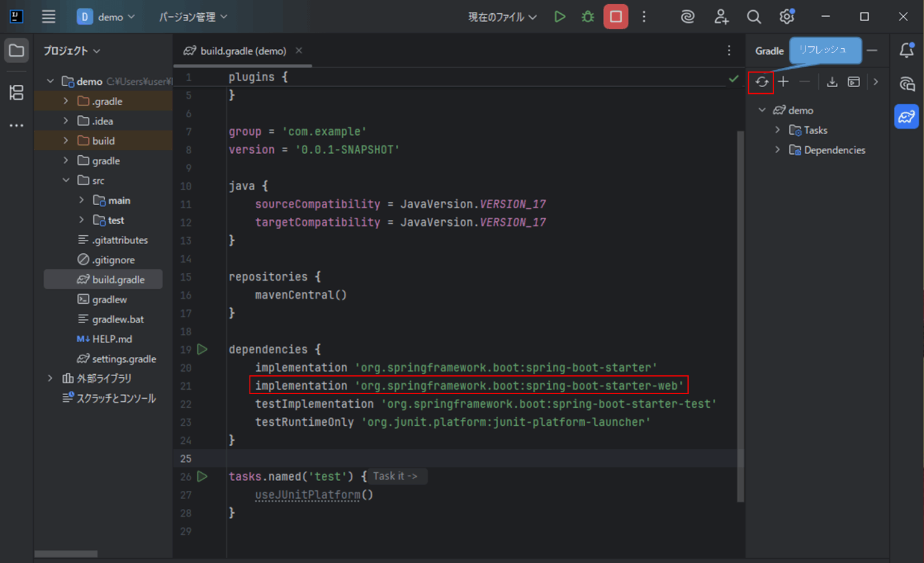Open the notifications bell

(906, 51)
